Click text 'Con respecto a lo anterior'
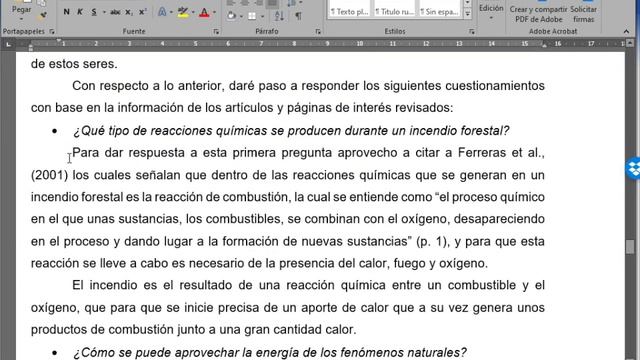Viewport: 640px width, 360px height. click(x=147, y=86)
